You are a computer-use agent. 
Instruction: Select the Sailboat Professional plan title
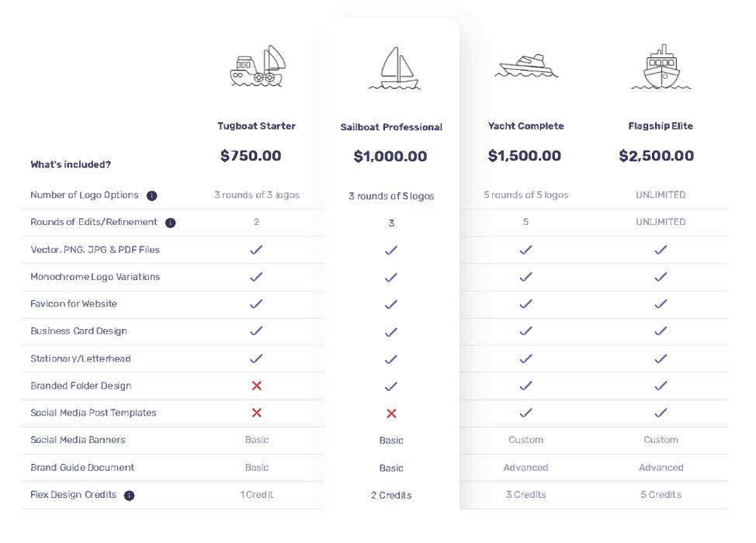click(391, 127)
